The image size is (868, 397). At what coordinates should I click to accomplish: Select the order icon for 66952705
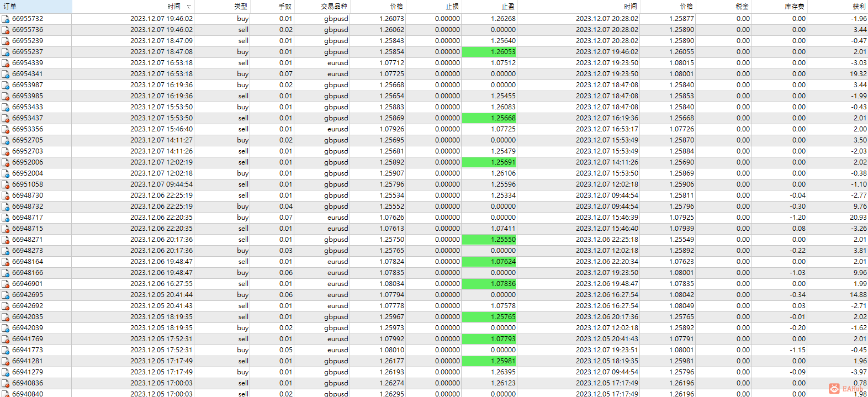click(x=6, y=140)
